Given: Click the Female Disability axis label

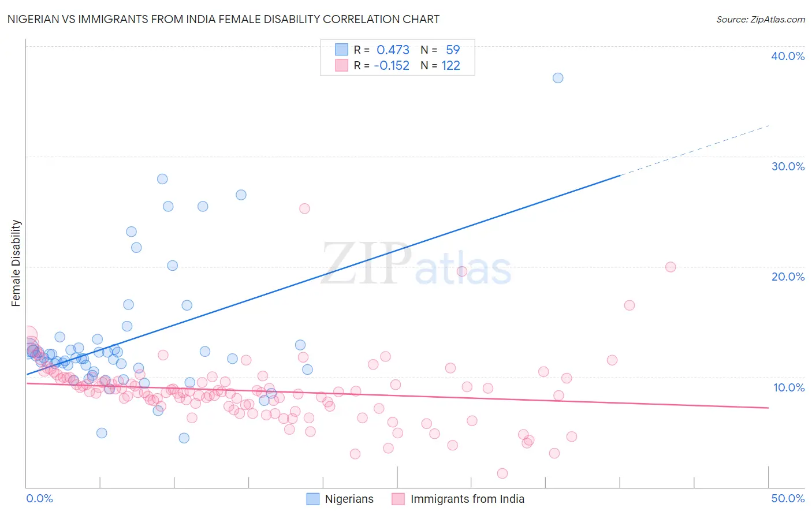Looking at the screenshot, I should pyautogui.click(x=16, y=263).
